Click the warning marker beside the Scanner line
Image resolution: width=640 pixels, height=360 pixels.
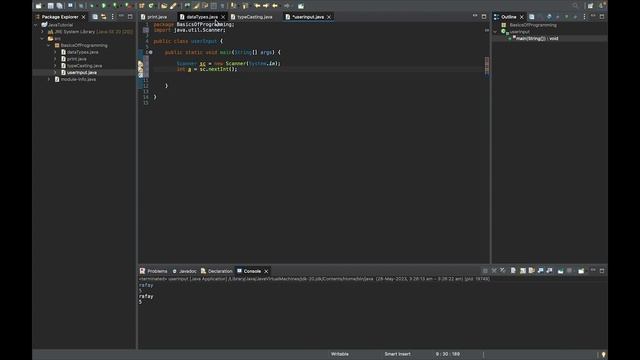(x=140, y=64)
